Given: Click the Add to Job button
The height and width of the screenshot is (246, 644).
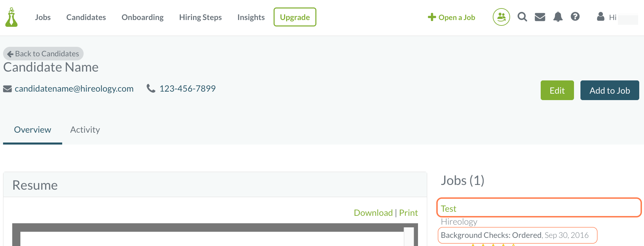Looking at the screenshot, I should (609, 90).
